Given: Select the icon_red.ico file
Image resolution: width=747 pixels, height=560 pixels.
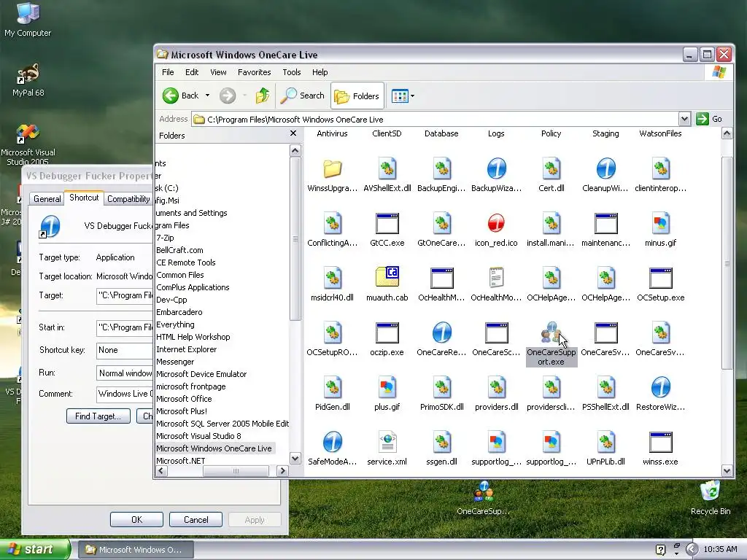Looking at the screenshot, I should click(496, 223).
